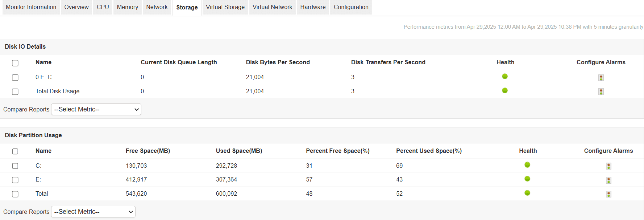Open Disk IO Compare Reports metric dropdown
The image size is (644, 220).
pyautogui.click(x=96, y=109)
